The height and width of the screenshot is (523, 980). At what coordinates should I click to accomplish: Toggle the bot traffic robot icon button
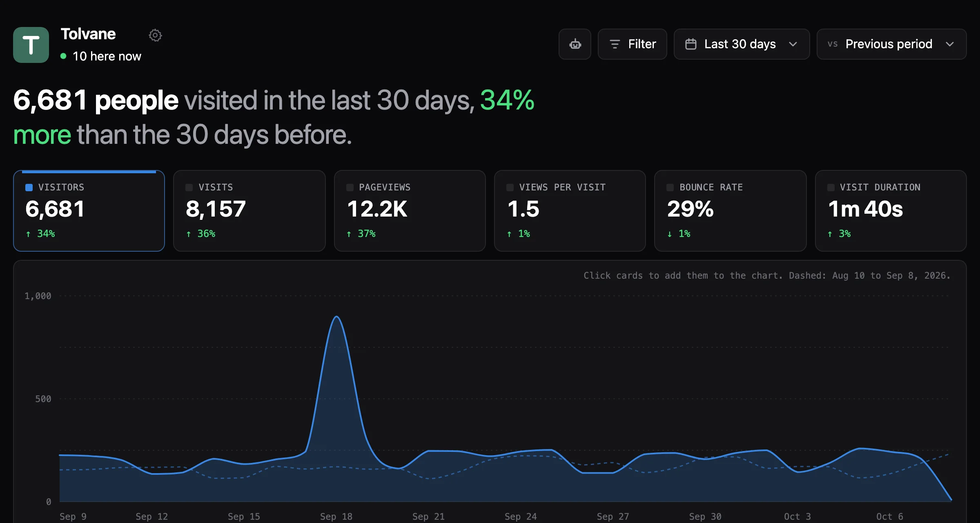(575, 44)
